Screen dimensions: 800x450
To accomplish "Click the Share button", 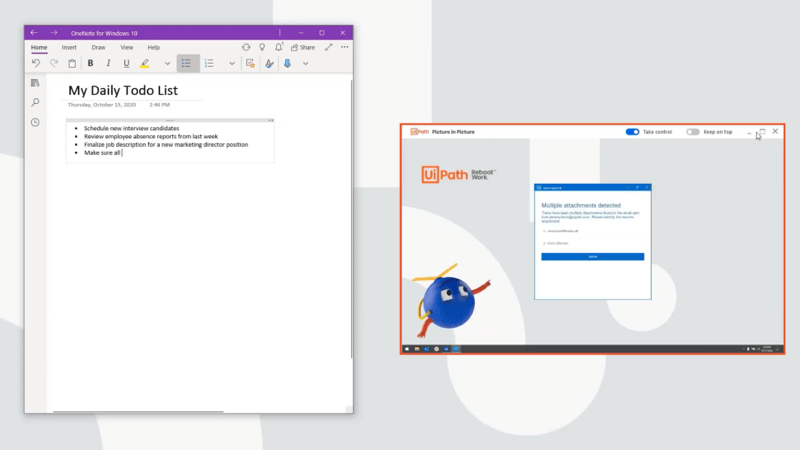I will point(303,47).
